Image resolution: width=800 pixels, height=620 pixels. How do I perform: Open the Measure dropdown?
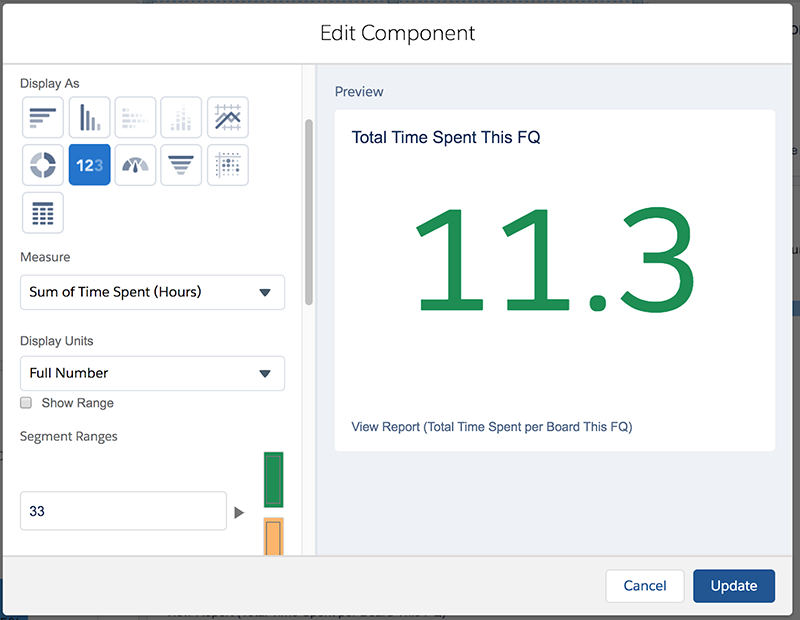click(x=152, y=292)
